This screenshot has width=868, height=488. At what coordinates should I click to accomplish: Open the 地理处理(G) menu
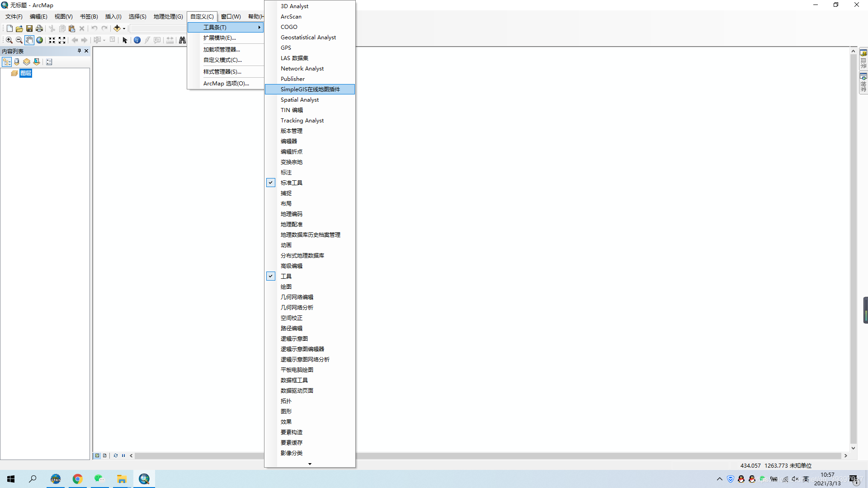pyautogui.click(x=168, y=17)
